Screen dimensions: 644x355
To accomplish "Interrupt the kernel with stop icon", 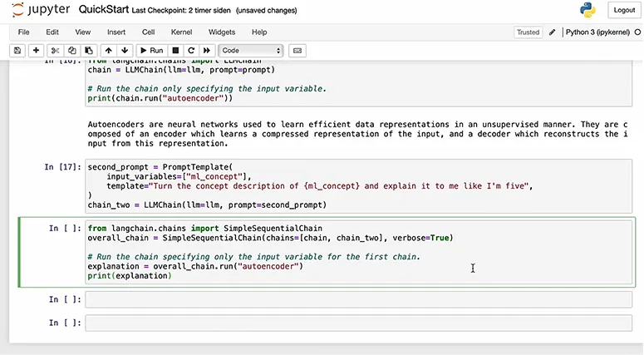I will (175, 51).
